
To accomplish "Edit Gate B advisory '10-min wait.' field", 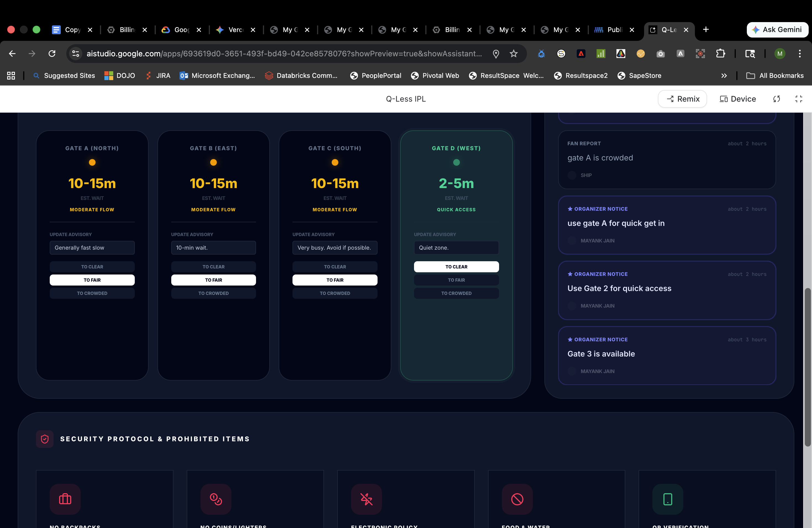I will pyautogui.click(x=213, y=248).
